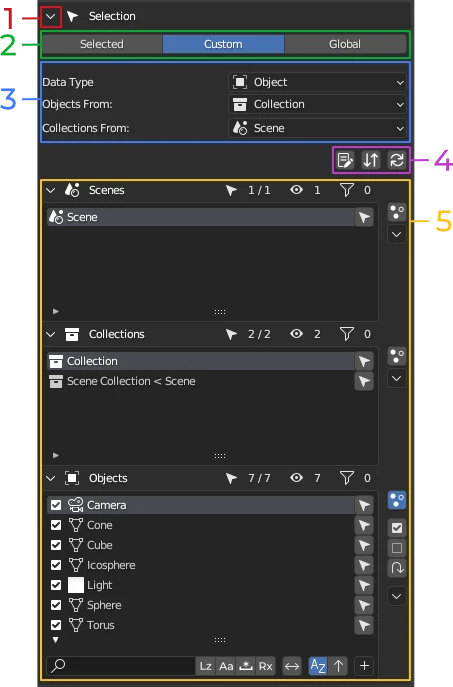
Task: Click the edit list icon
Action: (x=345, y=160)
